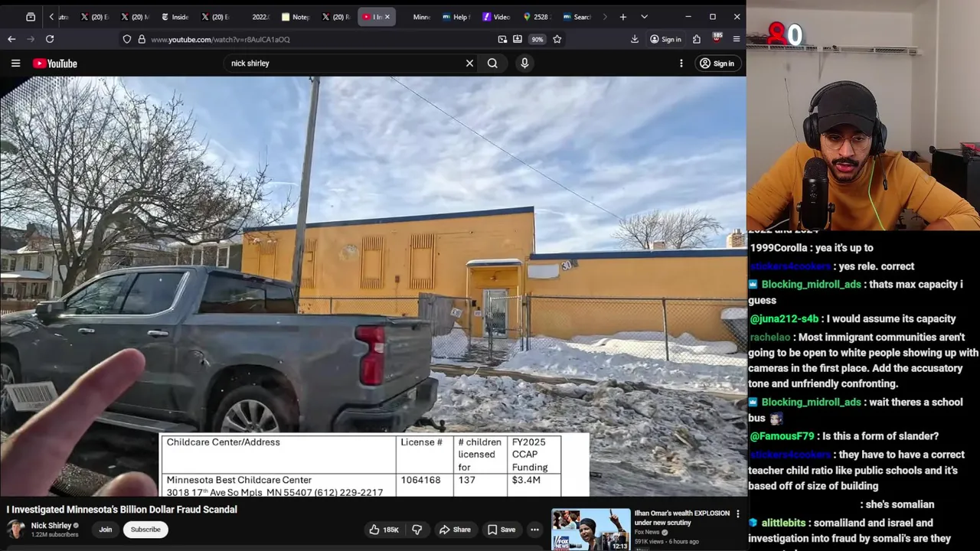Open the Fox News channel link
980x551 pixels.
(x=647, y=532)
